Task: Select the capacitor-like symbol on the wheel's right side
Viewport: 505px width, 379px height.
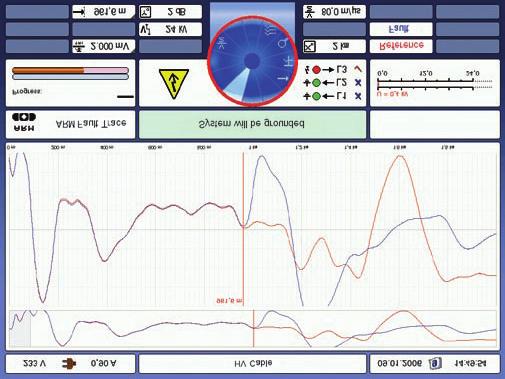Action: coord(288,62)
